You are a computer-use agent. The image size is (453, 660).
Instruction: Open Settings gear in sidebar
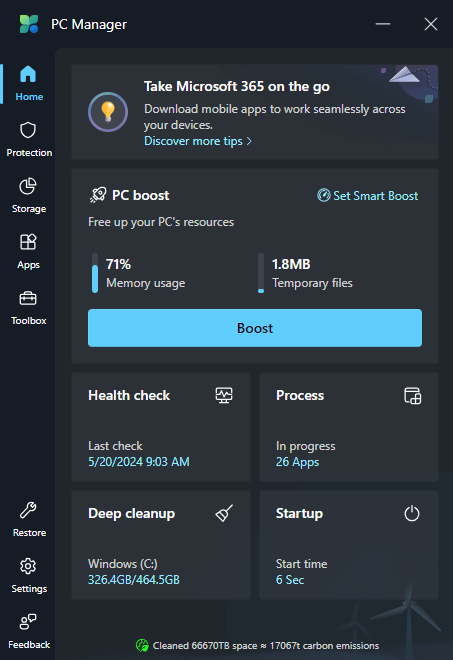(x=28, y=566)
